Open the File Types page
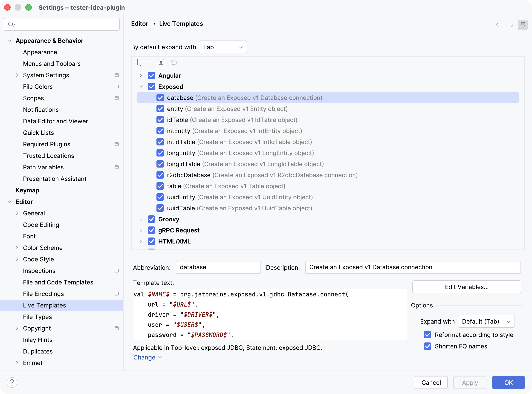 click(38, 317)
